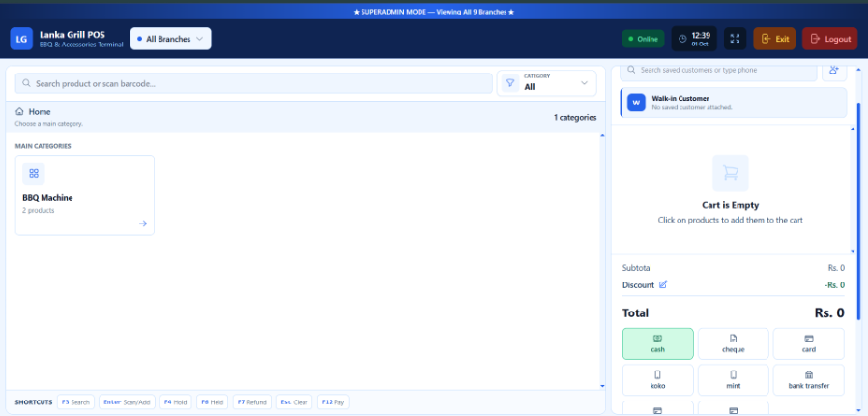Viewport: 868px width, 416px height.
Task: Open the BBQ Machine category card
Action: pyautogui.click(x=85, y=195)
